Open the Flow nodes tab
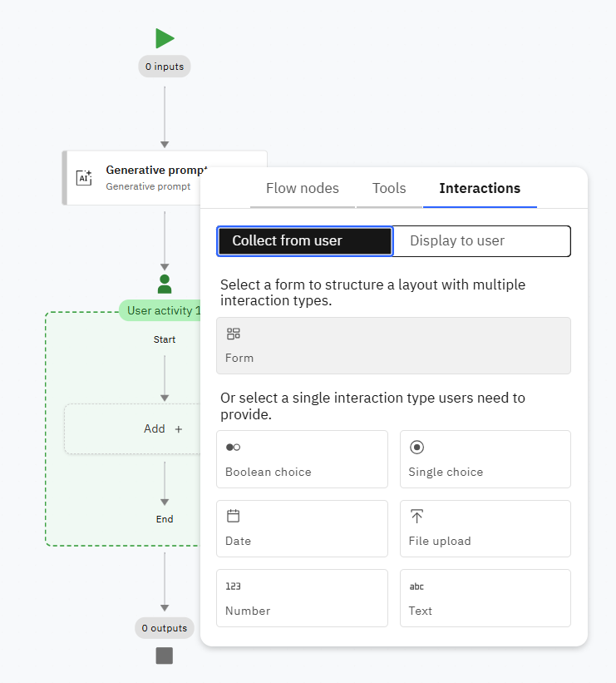 point(303,188)
